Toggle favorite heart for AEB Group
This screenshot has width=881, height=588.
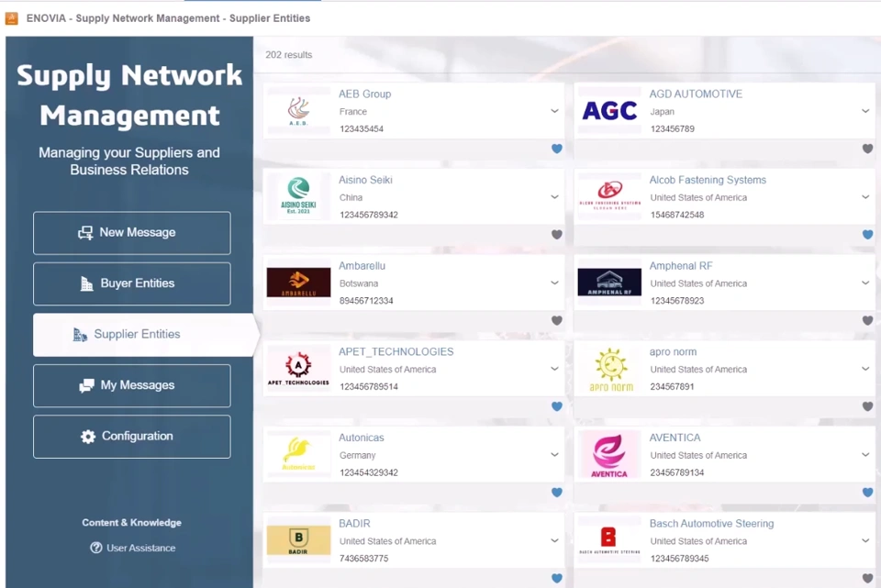click(x=557, y=149)
